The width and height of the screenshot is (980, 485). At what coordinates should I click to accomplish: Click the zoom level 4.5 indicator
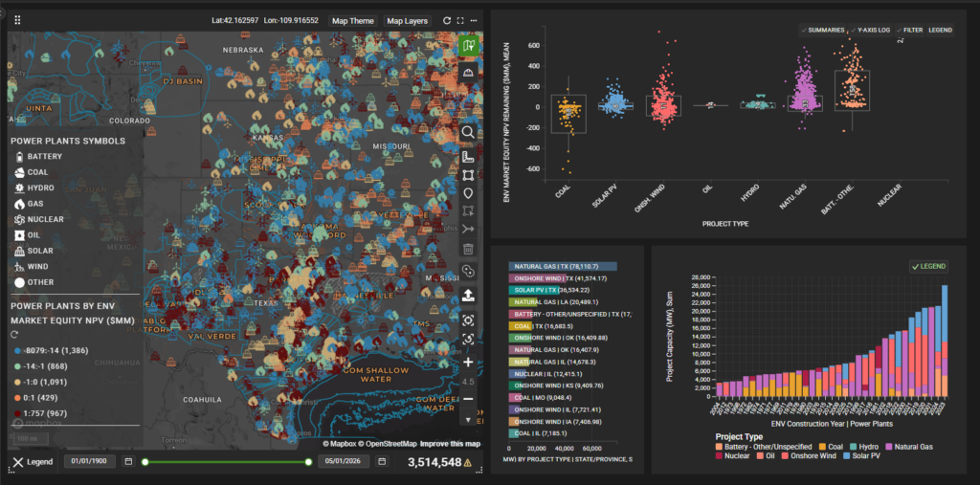pyautogui.click(x=469, y=382)
